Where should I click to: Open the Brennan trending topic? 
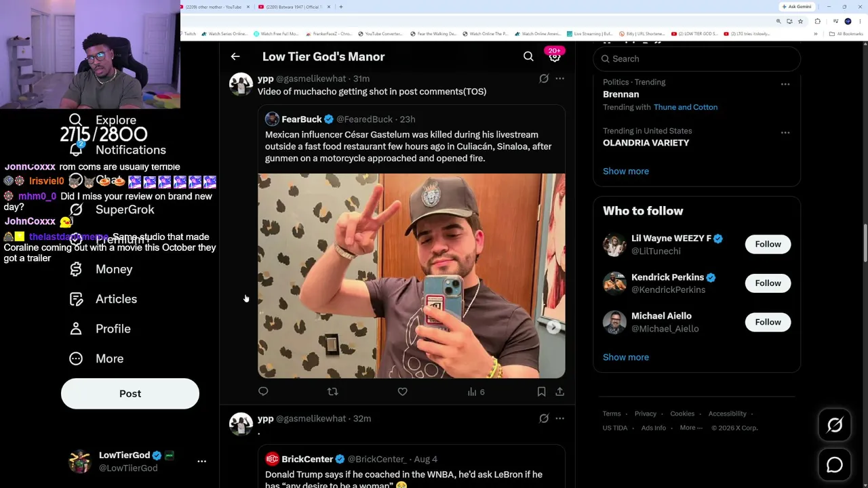click(621, 94)
